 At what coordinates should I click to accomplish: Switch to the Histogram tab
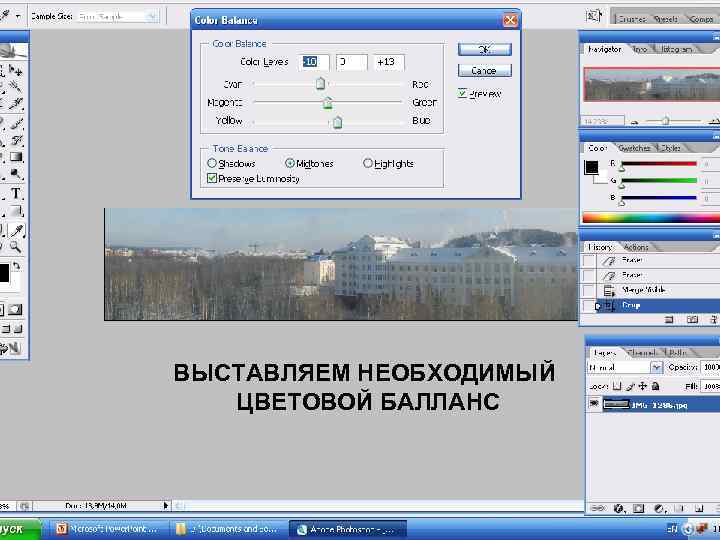click(676, 49)
